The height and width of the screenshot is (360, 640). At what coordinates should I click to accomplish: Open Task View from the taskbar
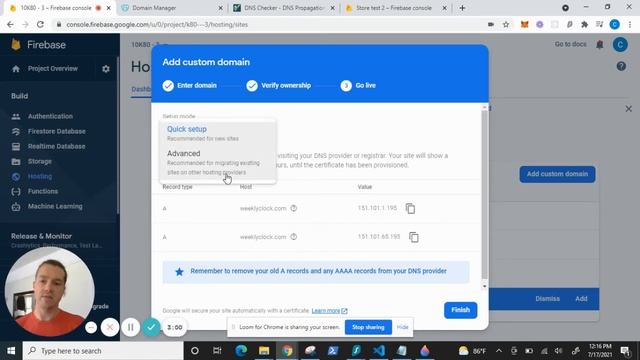217,351
